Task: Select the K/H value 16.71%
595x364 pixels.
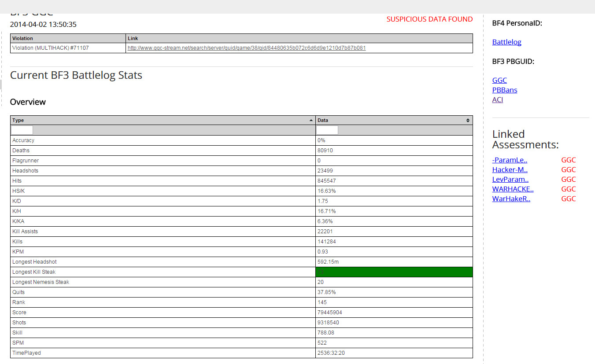Action: (327, 211)
